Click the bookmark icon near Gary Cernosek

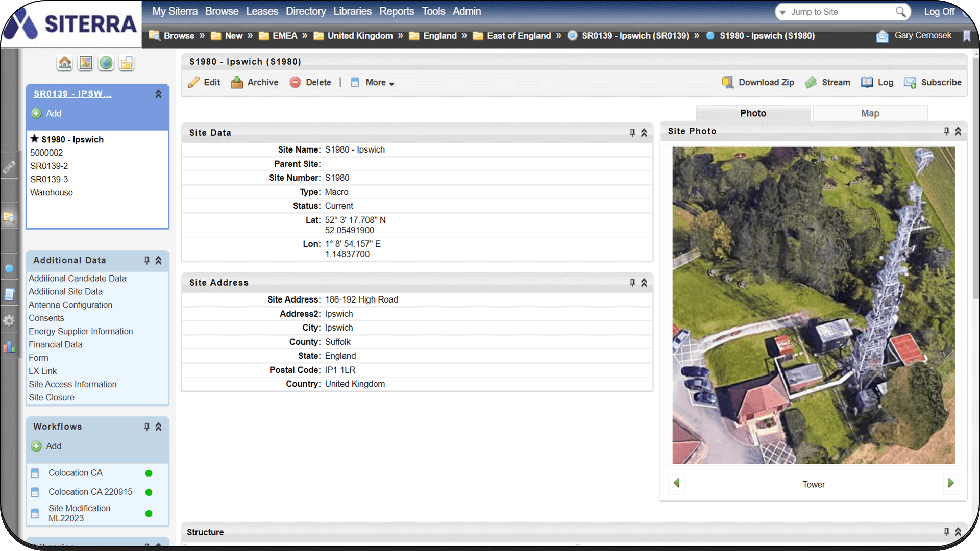[x=966, y=36]
